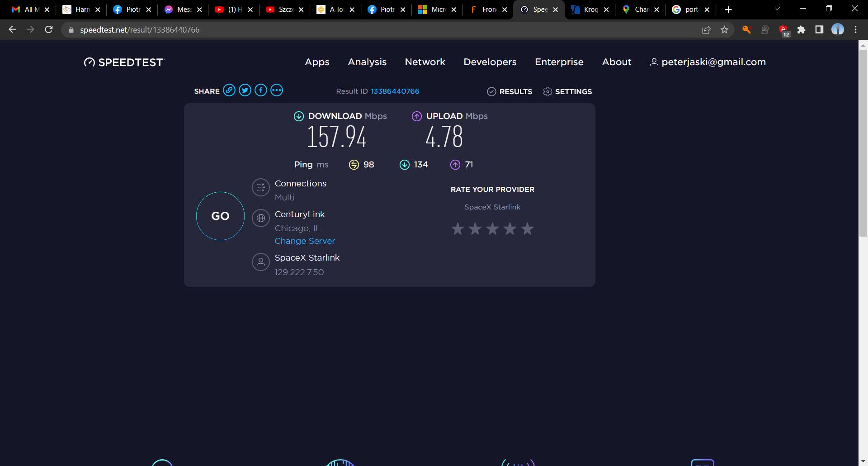Click the Change Server link
The image size is (868, 466).
305,241
